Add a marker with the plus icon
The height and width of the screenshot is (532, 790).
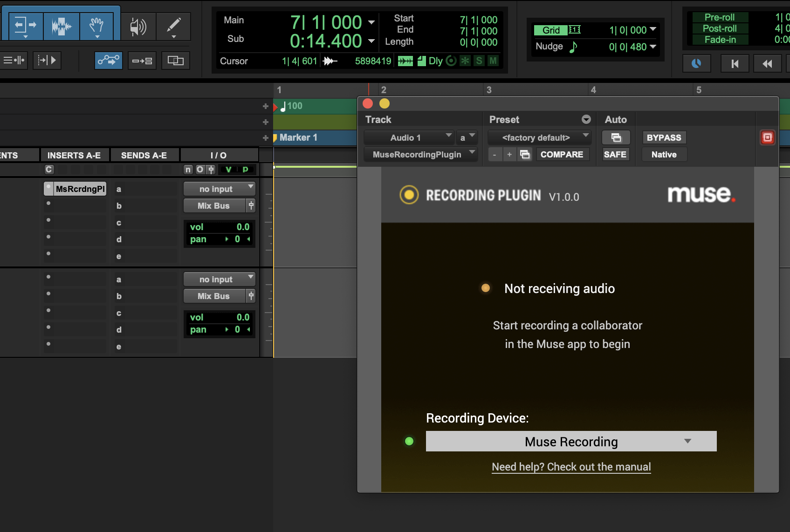(x=266, y=138)
